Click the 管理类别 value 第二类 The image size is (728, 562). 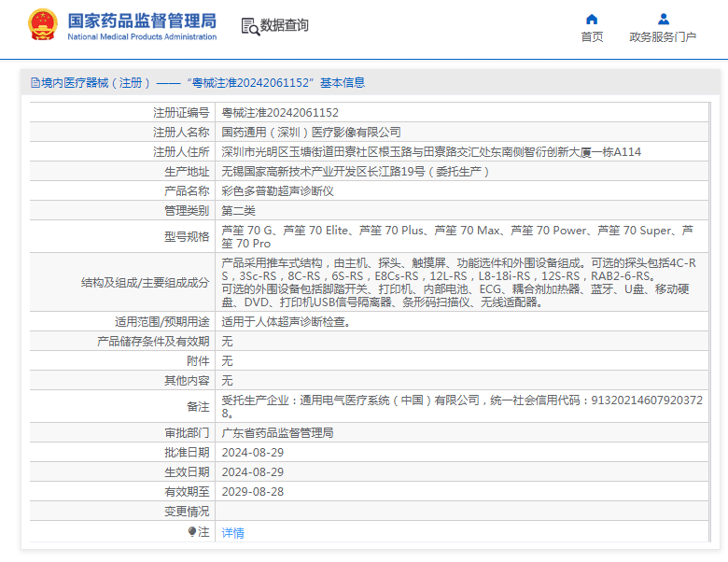point(240,210)
